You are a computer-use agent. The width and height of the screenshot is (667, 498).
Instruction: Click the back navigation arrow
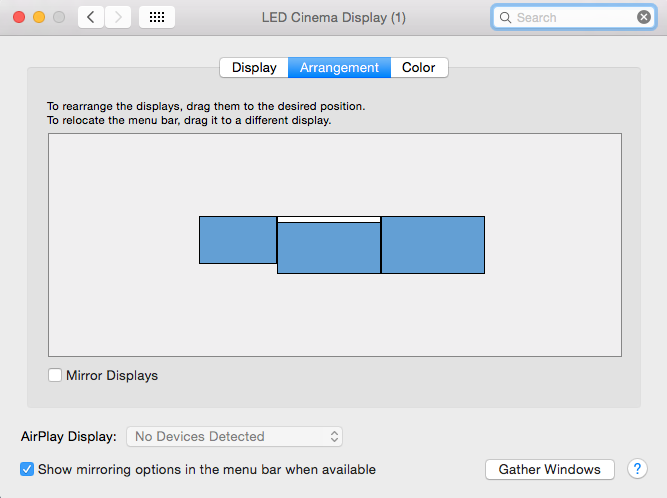coord(91,17)
